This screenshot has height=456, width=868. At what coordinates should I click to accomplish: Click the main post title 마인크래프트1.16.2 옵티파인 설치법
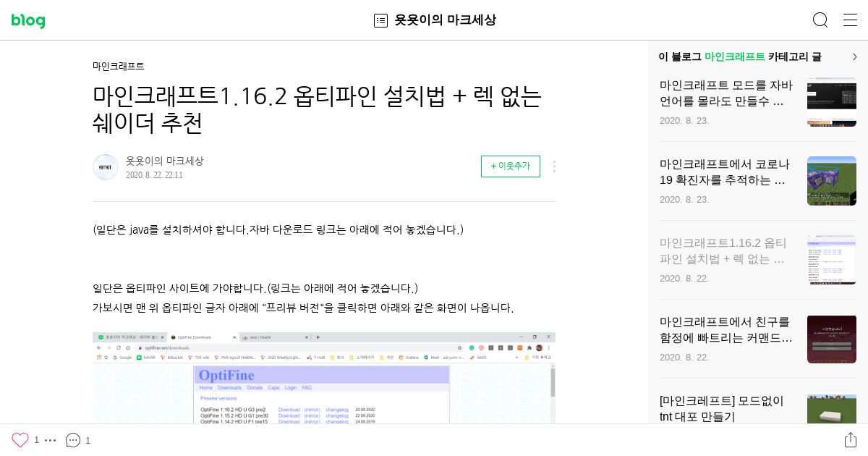coord(317,109)
